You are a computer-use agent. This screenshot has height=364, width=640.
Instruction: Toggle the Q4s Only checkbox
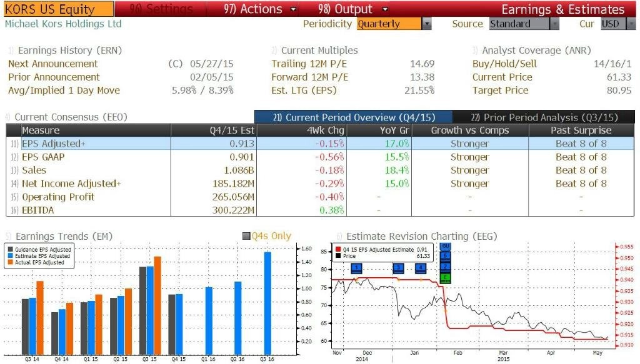[246, 236]
